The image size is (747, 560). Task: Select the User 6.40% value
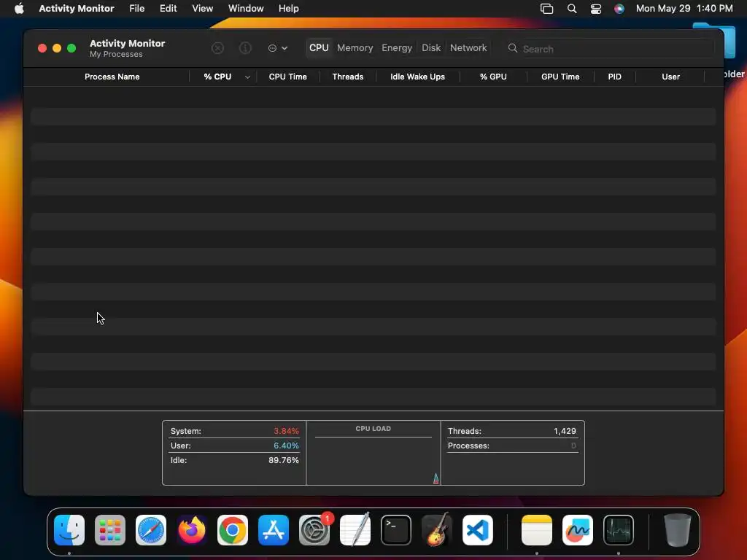[x=286, y=446]
